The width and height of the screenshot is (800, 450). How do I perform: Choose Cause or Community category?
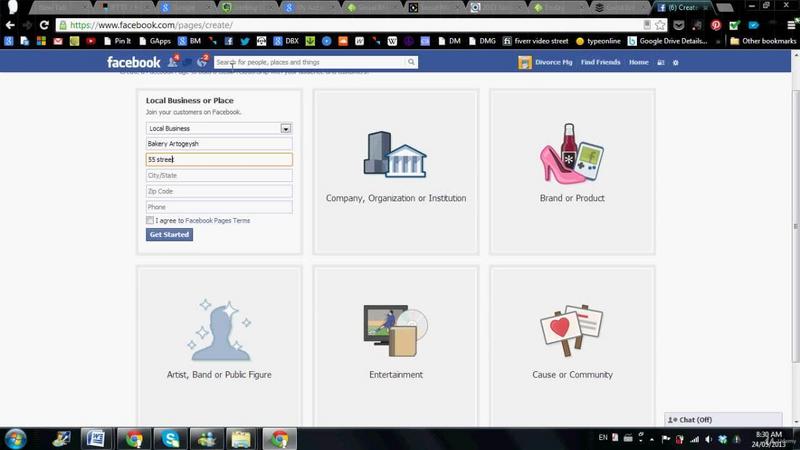tap(572, 345)
